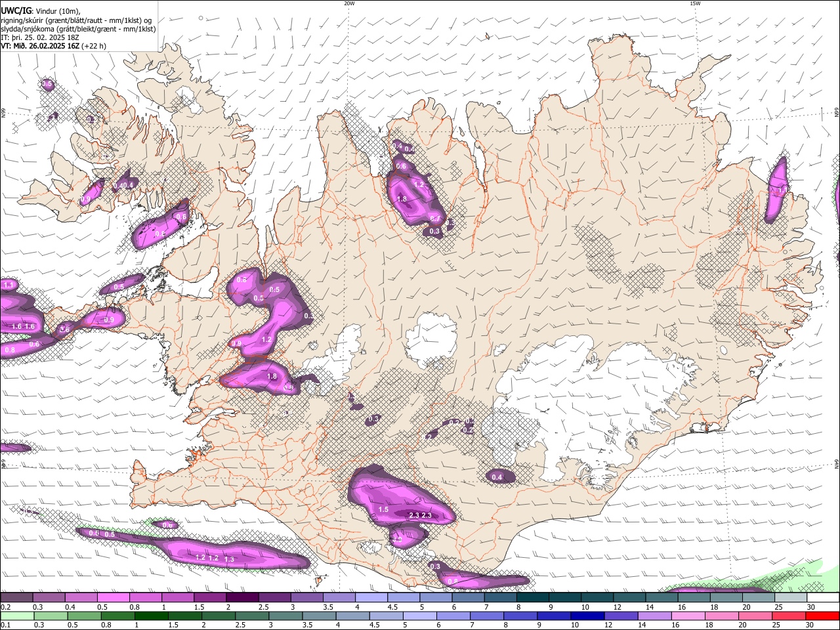Click the UWC/IG title text
Screen dimensions: 840x630
pyautogui.click(x=16, y=11)
